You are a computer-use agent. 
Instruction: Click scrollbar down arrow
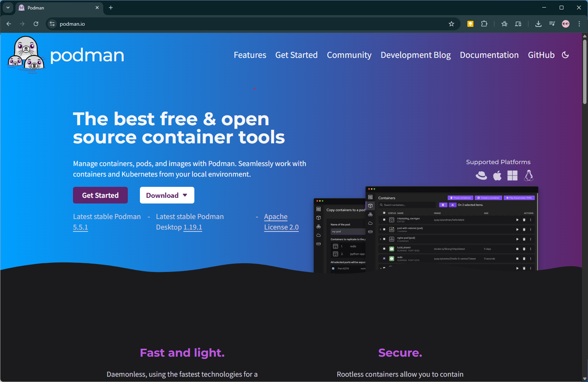click(x=585, y=379)
